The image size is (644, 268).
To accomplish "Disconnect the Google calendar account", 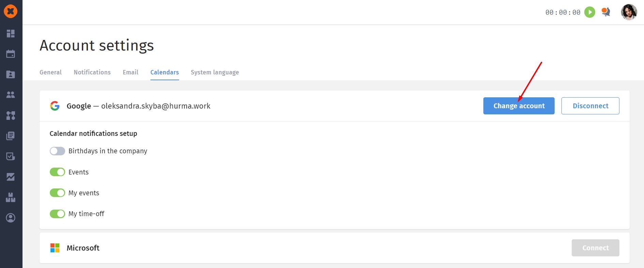I will point(590,106).
